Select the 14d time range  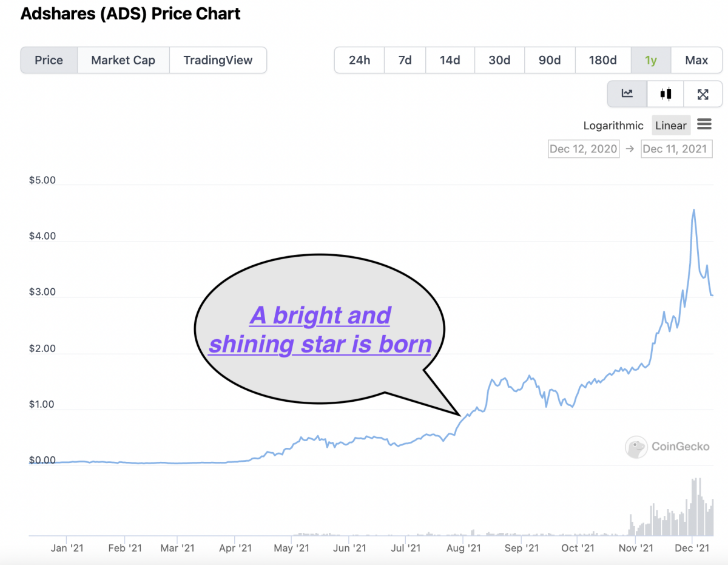point(450,60)
